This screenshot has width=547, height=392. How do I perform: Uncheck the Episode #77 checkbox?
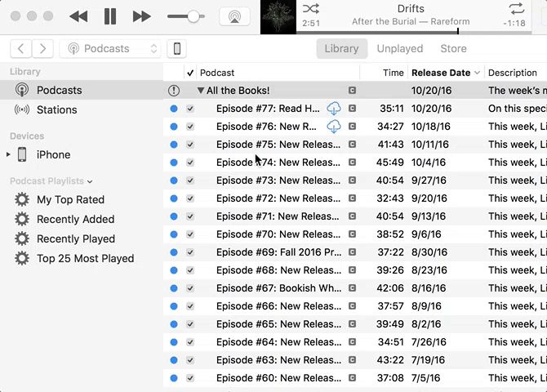pyautogui.click(x=190, y=109)
